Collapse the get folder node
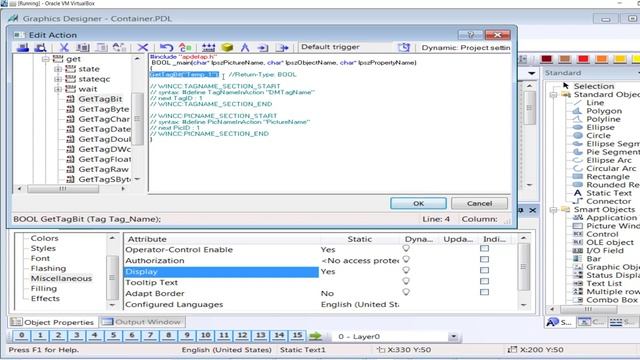This screenshot has height=360, width=640. click(46, 59)
